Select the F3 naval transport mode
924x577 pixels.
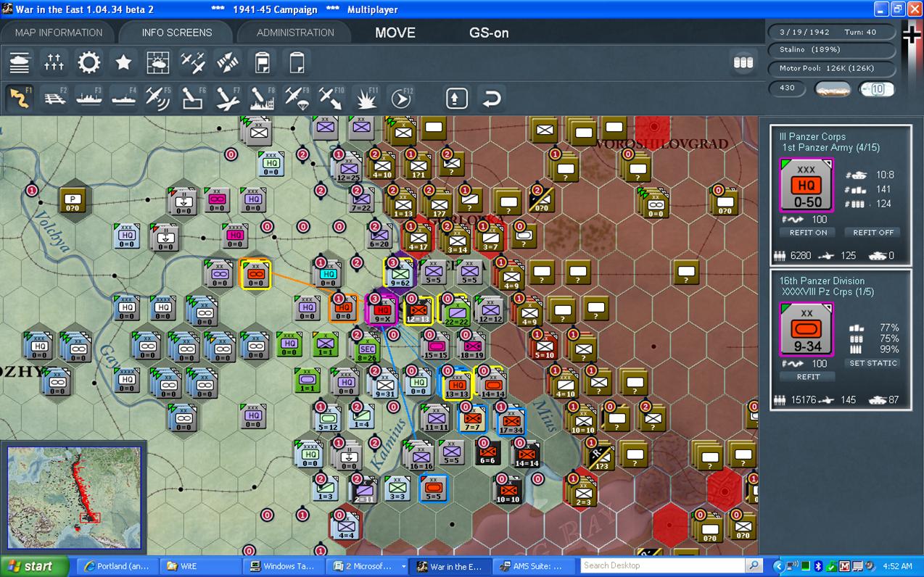point(89,98)
